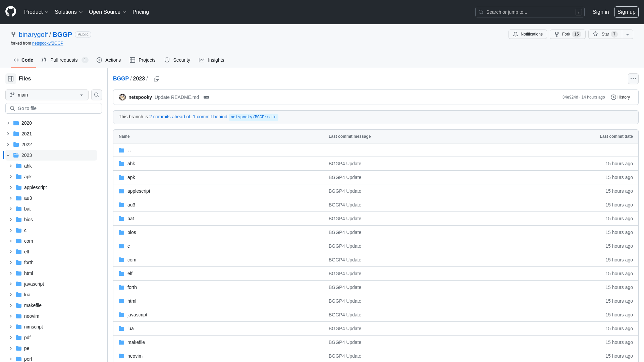The height and width of the screenshot is (362, 644).
Task: Open the netspooky/BGGP fork source link
Action: point(48,43)
